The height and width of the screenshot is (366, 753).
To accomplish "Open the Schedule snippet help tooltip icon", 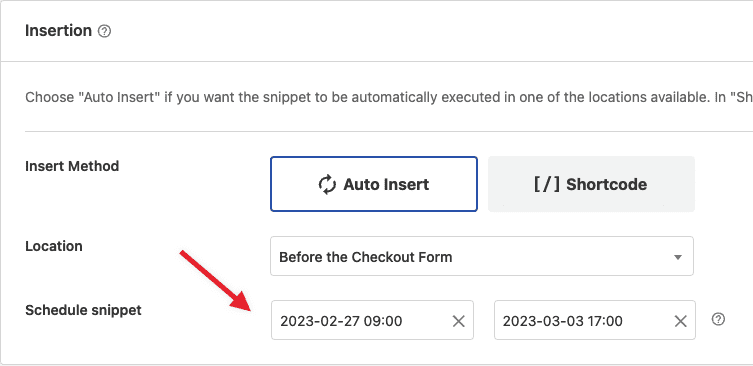I will 718,319.
